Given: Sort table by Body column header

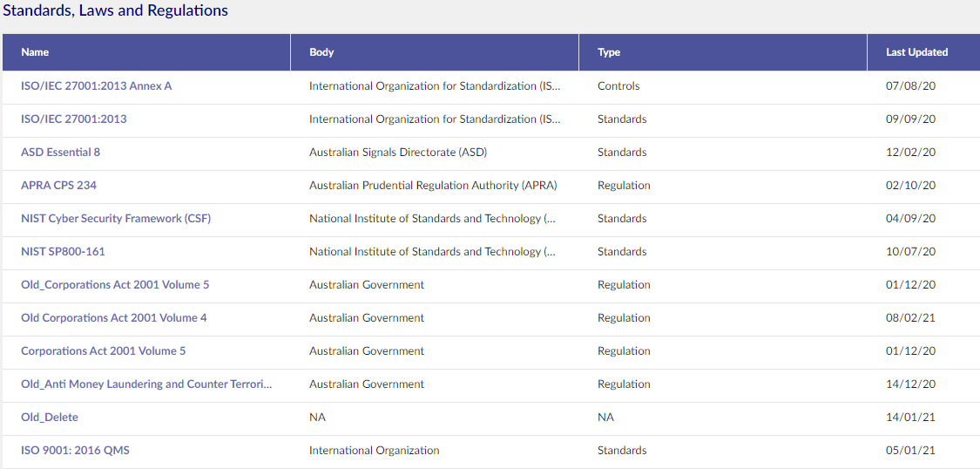Looking at the screenshot, I should point(321,52).
